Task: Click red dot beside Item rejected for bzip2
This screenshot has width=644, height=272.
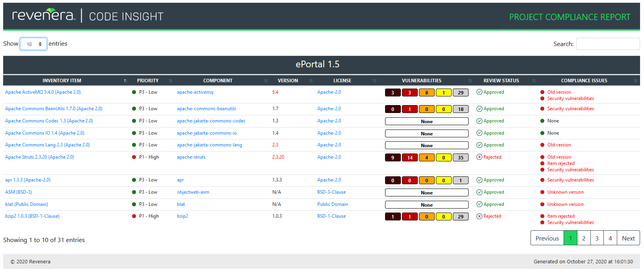Action: [x=542, y=216]
